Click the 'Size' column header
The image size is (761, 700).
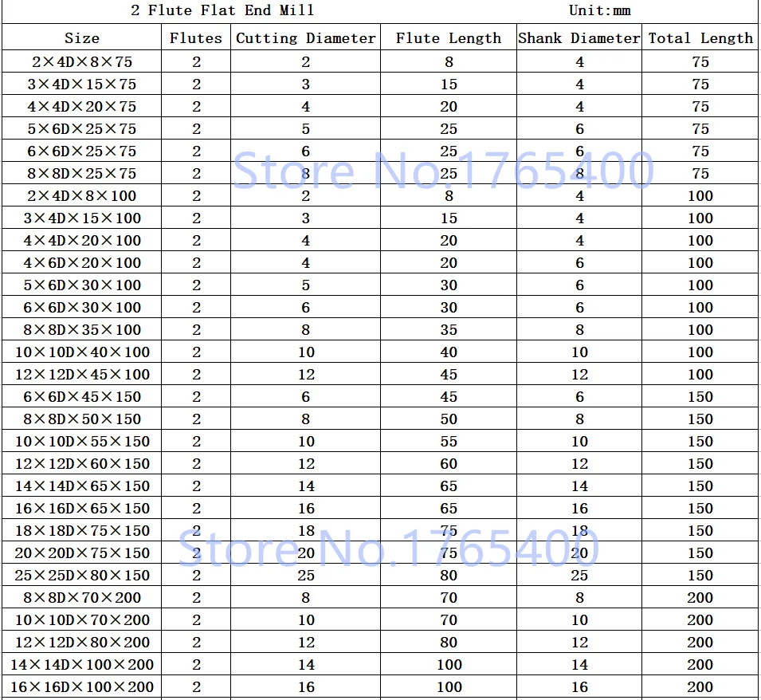point(81,37)
